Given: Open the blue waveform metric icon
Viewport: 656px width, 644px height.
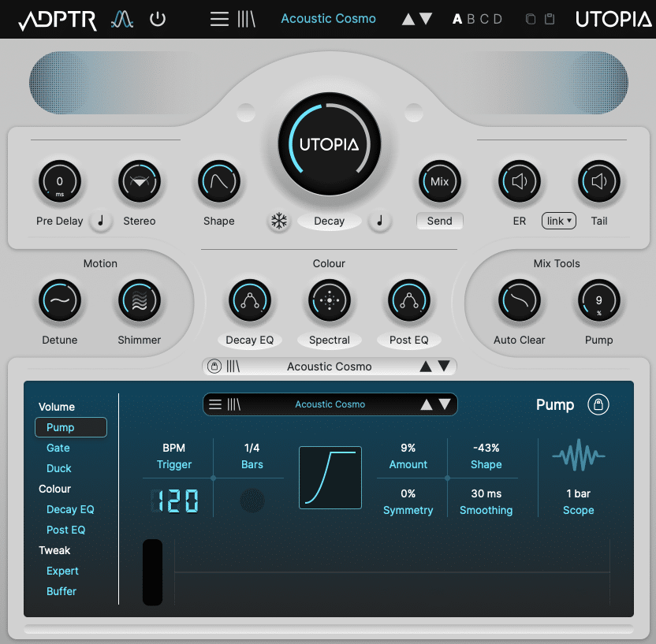Looking at the screenshot, I should [122, 19].
